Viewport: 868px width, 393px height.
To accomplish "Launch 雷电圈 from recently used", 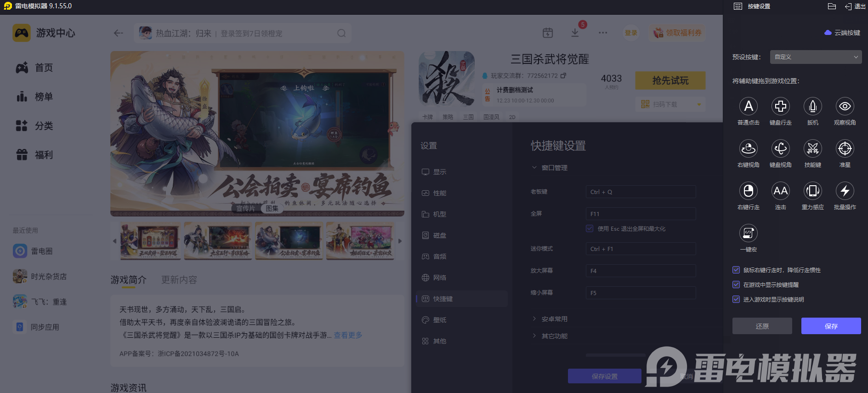I will (x=33, y=251).
